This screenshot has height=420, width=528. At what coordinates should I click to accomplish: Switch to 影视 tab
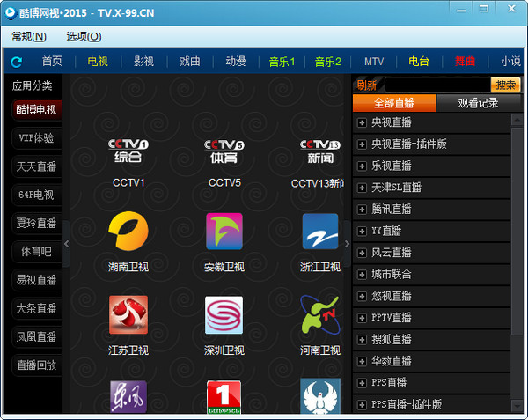point(143,62)
